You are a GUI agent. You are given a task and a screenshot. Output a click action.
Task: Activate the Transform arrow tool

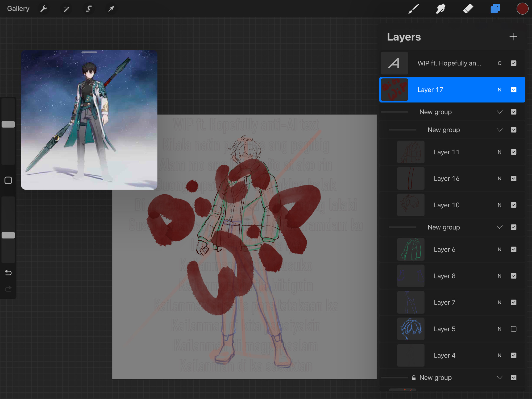tap(111, 9)
